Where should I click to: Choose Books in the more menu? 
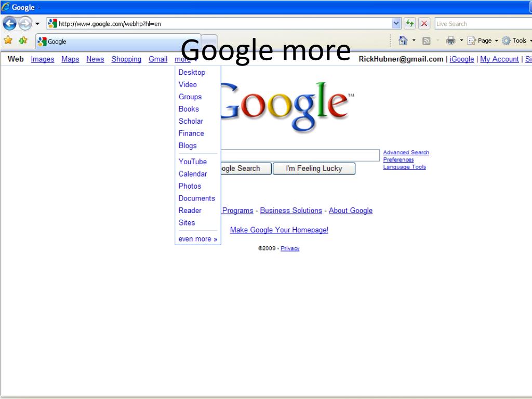pyautogui.click(x=189, y=109)
